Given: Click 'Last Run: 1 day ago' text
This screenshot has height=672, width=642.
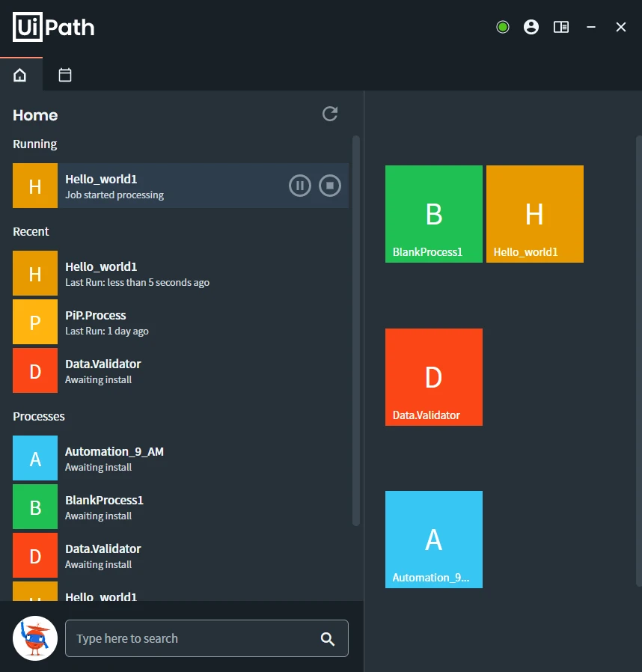Looking at the screenshot, I should (107, 331).
